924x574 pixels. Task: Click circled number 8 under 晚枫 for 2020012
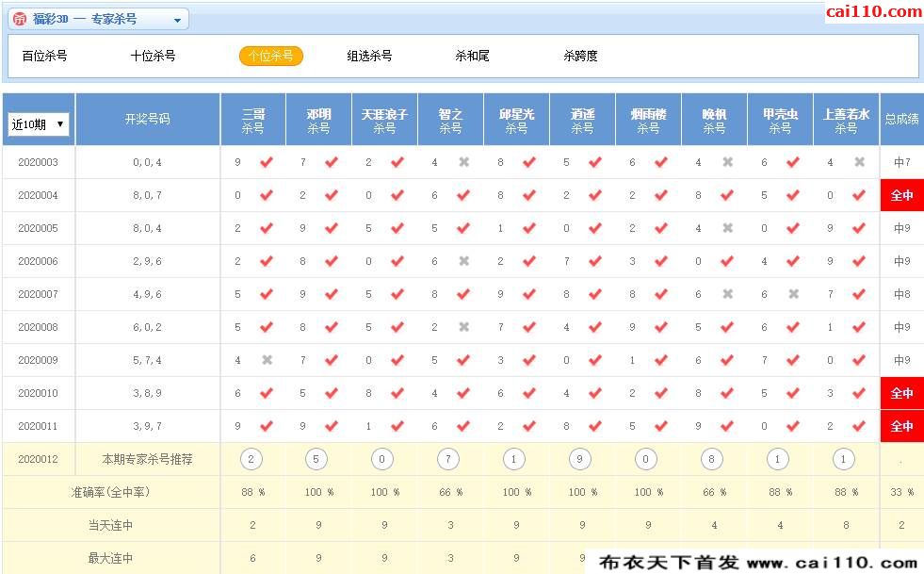pos(712,459)
